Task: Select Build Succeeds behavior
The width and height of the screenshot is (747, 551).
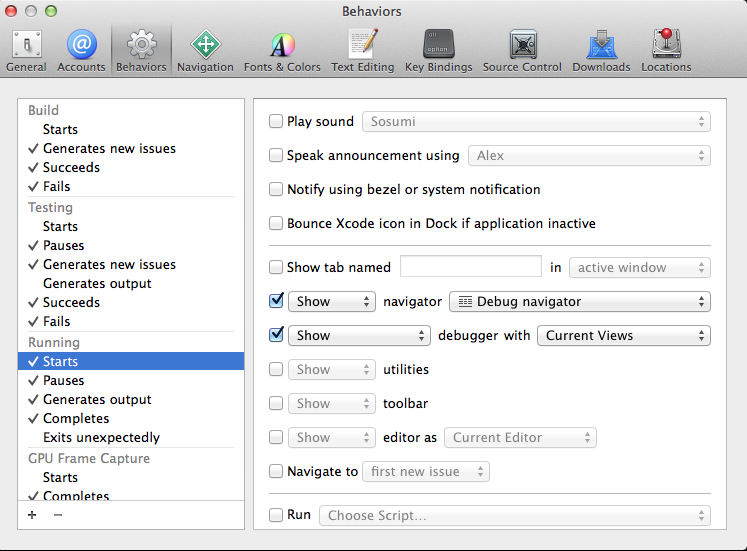Action: [x=131, y=167]
